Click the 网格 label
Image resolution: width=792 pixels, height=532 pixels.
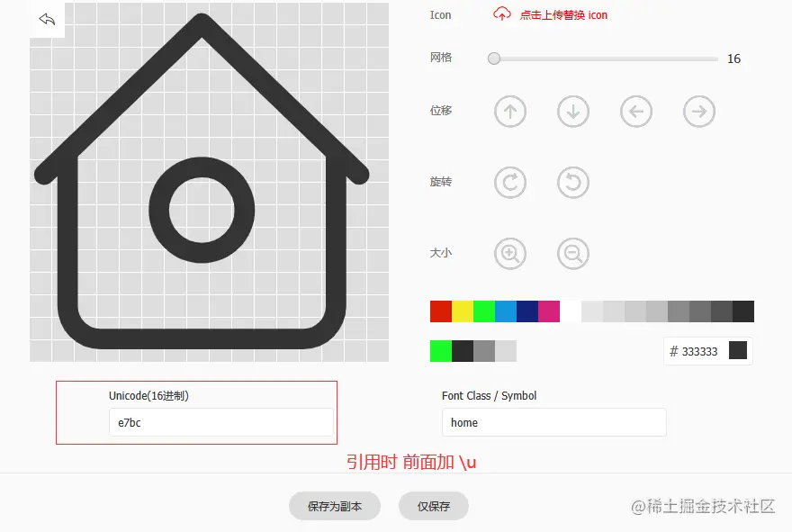coord(441,58)
